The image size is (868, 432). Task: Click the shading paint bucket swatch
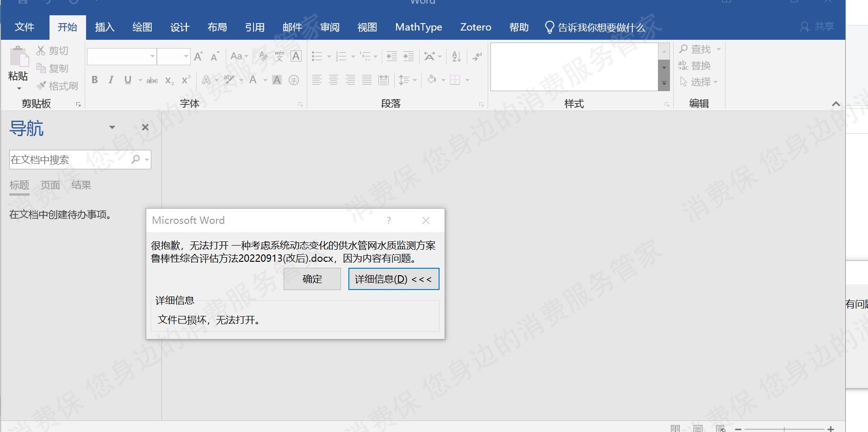432,80
